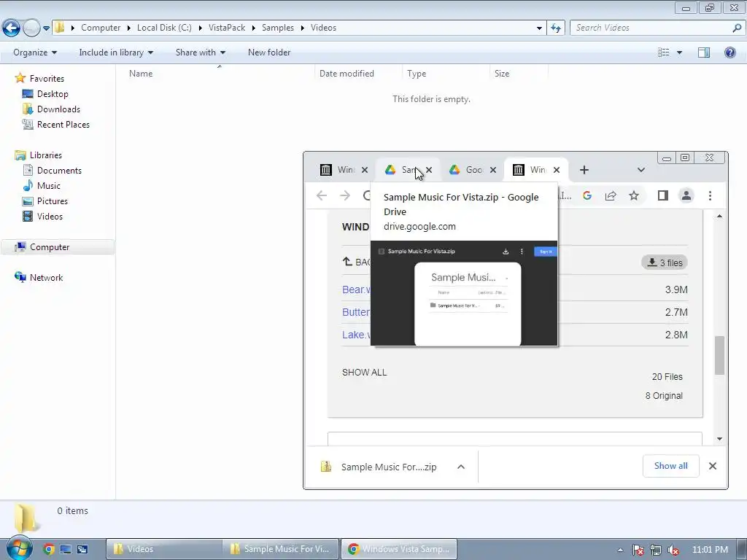Select the Samples breadcrumb
This screenshot has width=747, height=560.
[278, 28]
